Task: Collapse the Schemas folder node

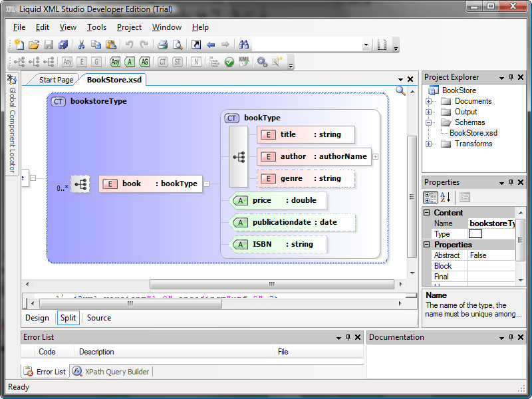Action: tap(429, 123)
